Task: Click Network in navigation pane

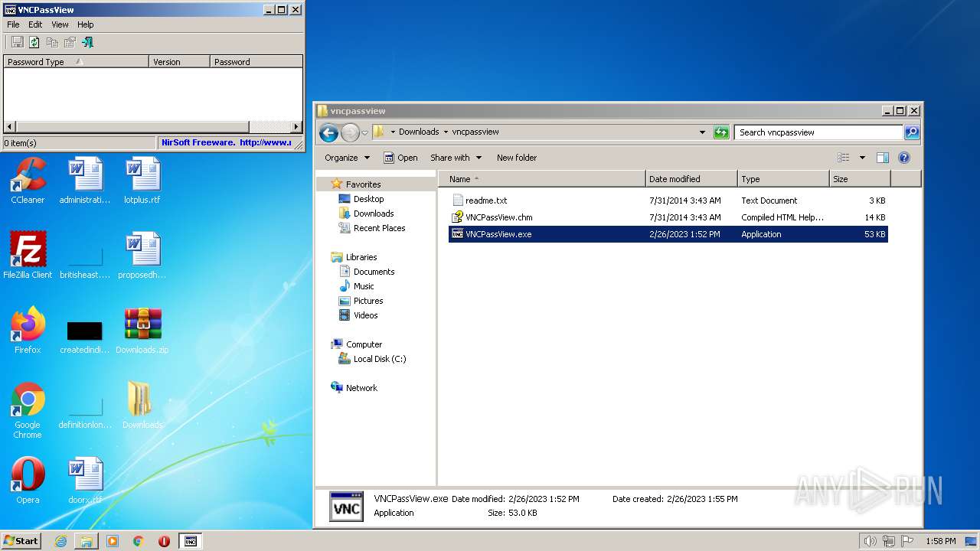Action: pyautogui.click(x=361, y=388)
